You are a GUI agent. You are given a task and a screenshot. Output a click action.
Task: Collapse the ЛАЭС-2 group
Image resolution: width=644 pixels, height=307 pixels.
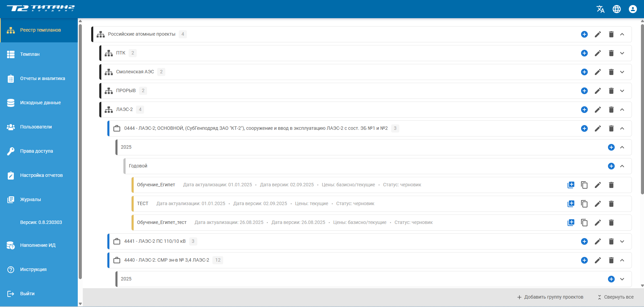[622, 110]
